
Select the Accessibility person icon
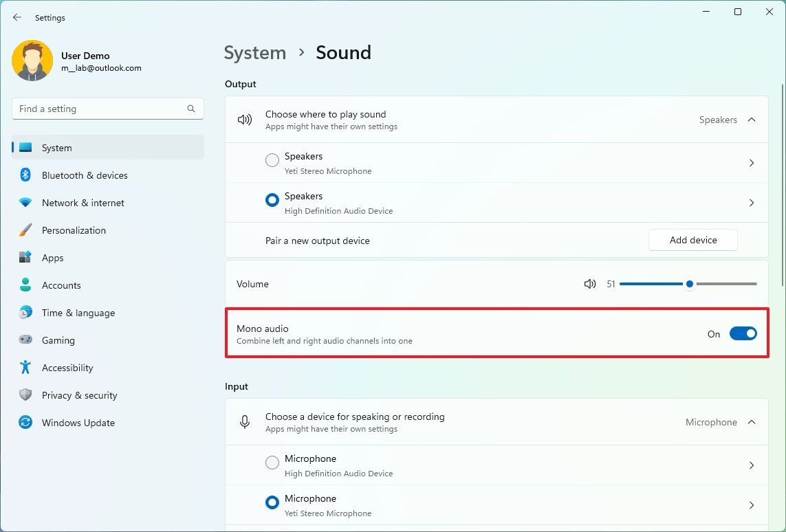pos(25,368)
